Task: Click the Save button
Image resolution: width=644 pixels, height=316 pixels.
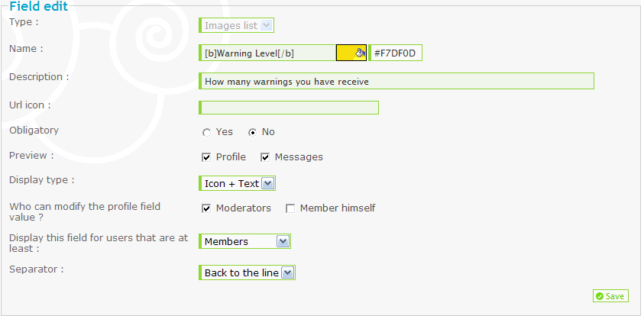Action: (610, 296)
